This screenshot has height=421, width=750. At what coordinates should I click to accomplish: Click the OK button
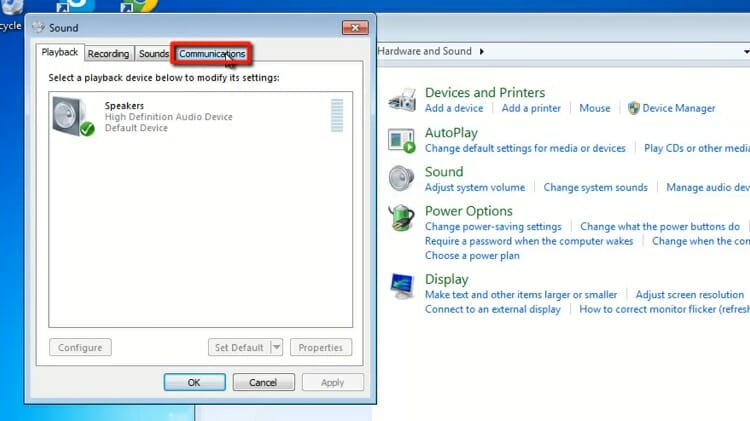pos(194,382)
